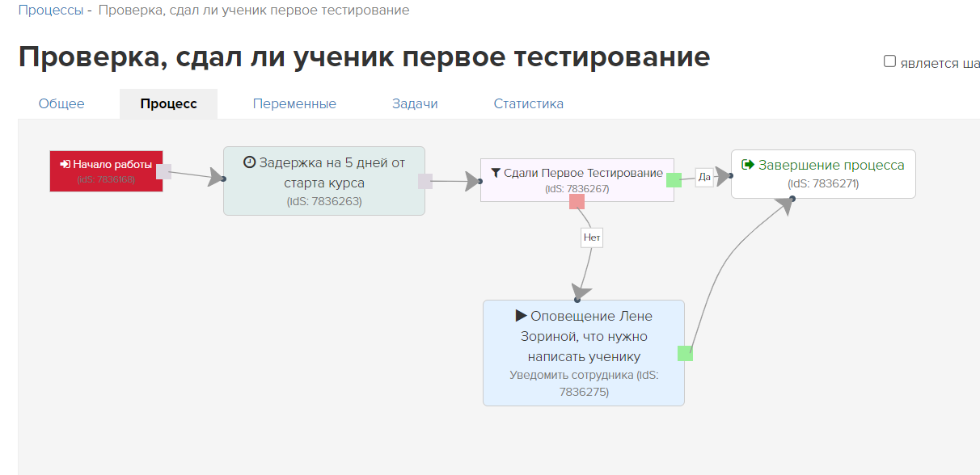Open the Процессы breadcrumb link

click(50, 11)
